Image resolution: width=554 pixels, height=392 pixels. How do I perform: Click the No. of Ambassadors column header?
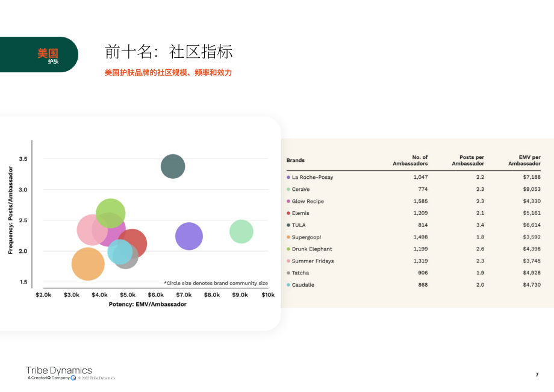pyautogui.click(x=410, y=160)
